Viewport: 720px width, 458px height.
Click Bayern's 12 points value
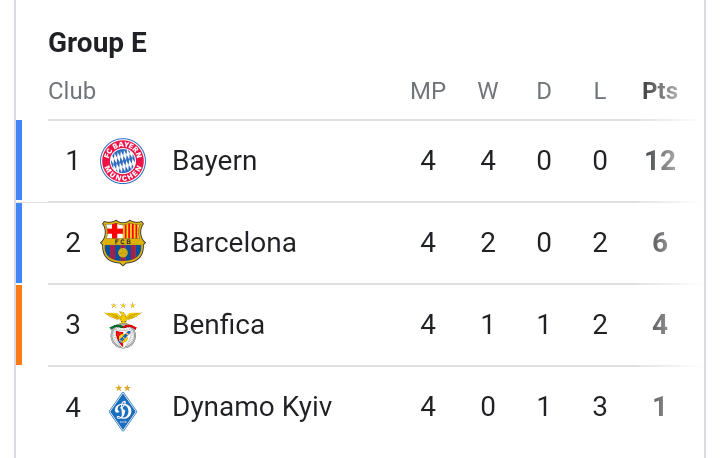click(660, 161)
